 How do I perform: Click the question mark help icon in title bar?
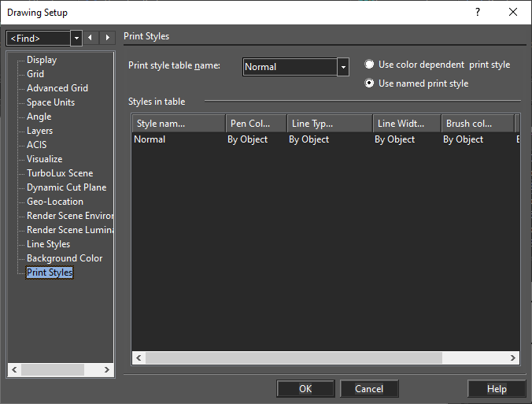(x=478, y=13)
